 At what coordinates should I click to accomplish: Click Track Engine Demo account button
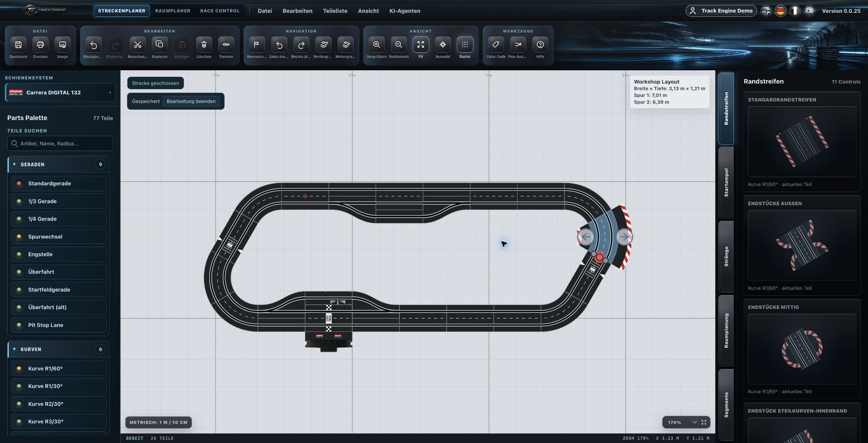click(x=721, y=11)
